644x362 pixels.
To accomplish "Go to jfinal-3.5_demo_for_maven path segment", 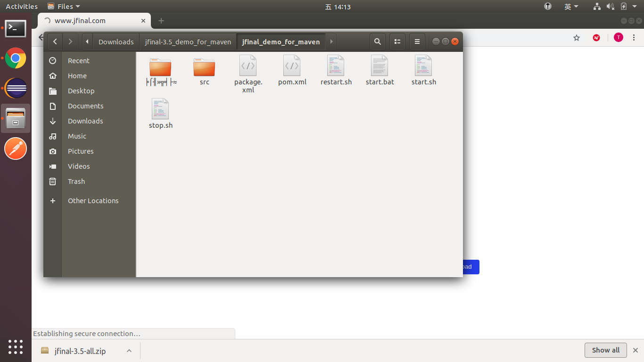I will click(x=188, y=41).
